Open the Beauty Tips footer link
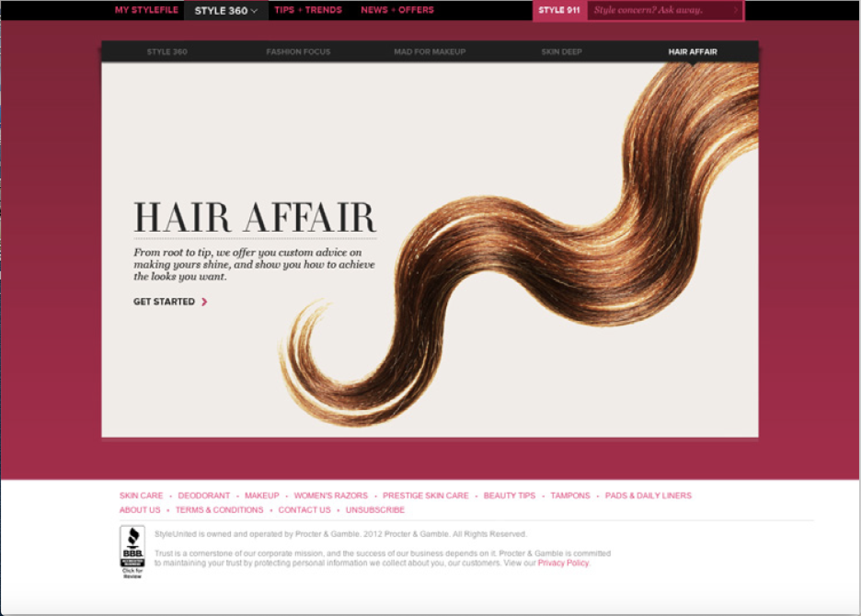This screenshot has height=616, width=861. (510, 496)
